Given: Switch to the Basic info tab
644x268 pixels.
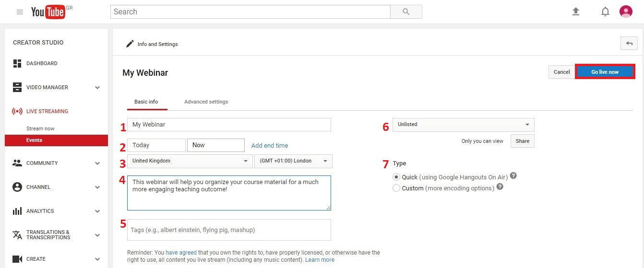Looking at the screenshot, I should 146,102.
